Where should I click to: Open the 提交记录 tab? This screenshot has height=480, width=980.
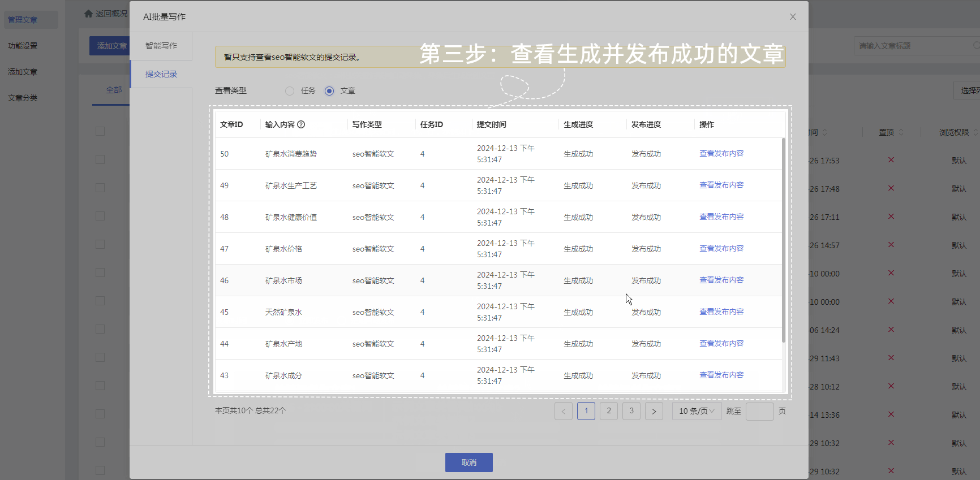161,74
